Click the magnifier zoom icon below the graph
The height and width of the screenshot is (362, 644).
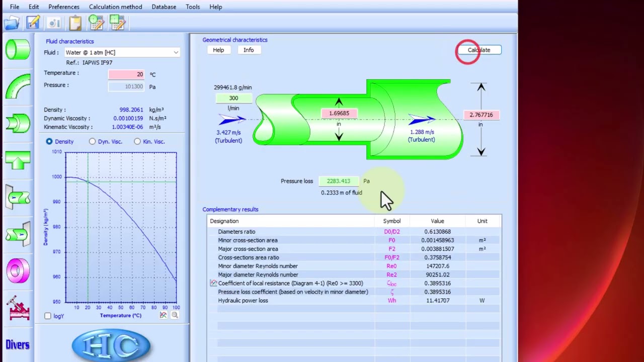(x=175, y=315)
